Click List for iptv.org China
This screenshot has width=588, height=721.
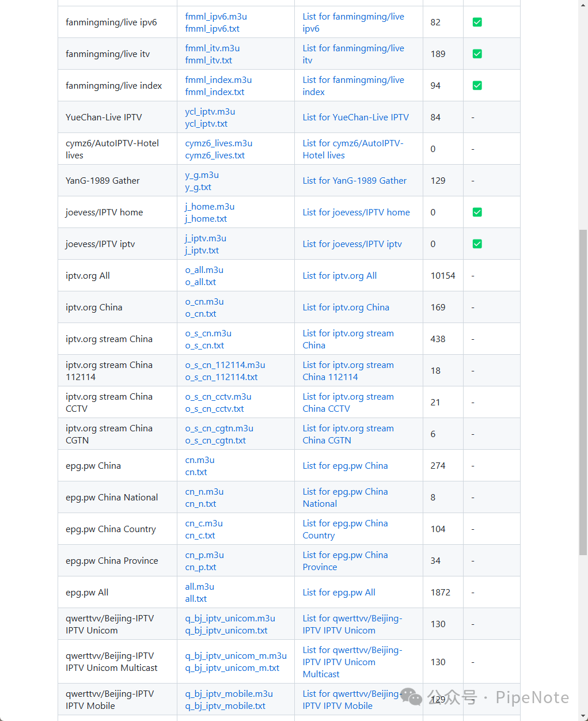pyautogui.click(x=346, y=307)
